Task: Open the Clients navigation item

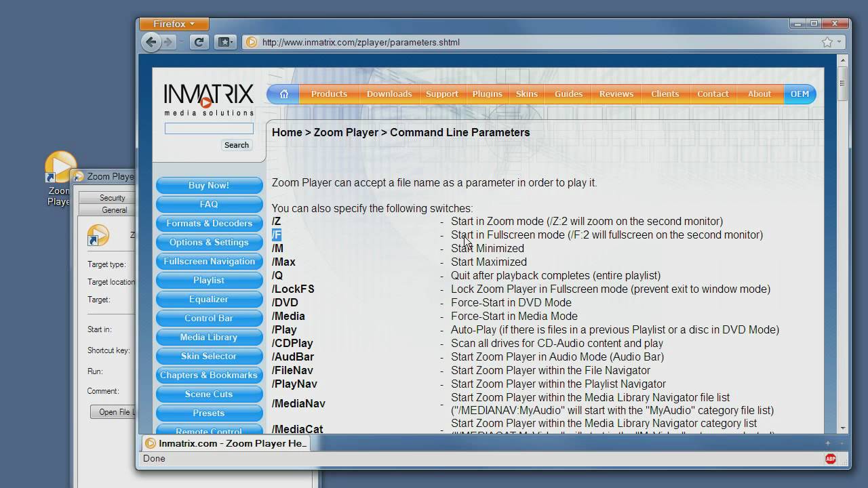Action: tap(665, 94)
